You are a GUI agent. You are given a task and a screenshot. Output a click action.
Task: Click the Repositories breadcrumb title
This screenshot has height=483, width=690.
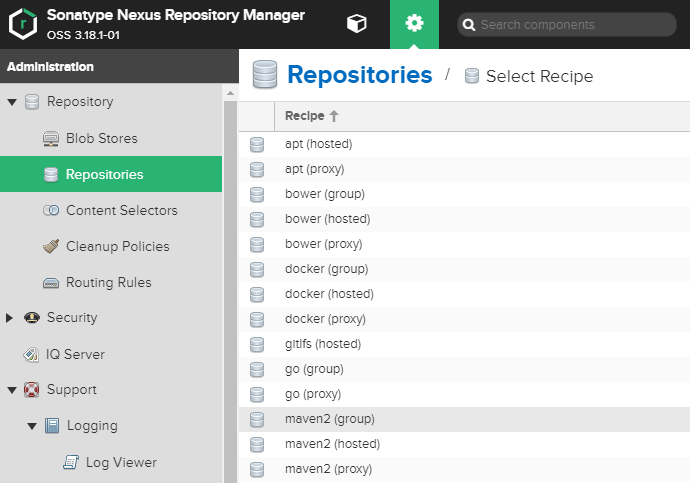[x=360, y=75]
